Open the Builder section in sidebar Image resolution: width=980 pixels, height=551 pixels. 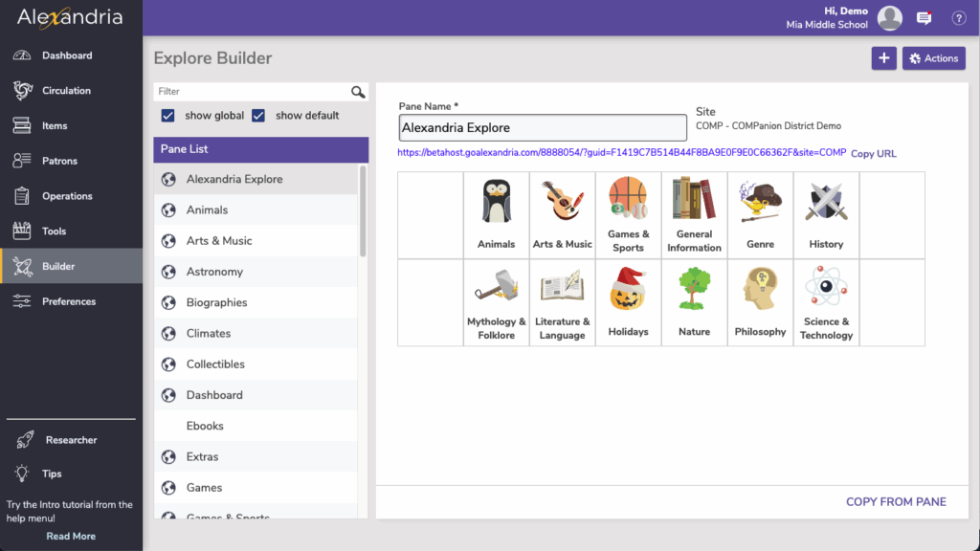tap(58, 266)
